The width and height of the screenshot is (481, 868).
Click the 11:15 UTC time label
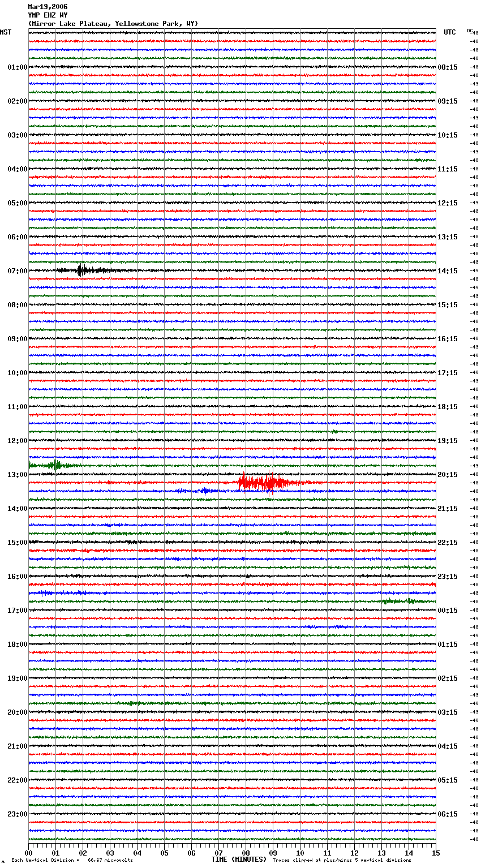click(448, 169)
